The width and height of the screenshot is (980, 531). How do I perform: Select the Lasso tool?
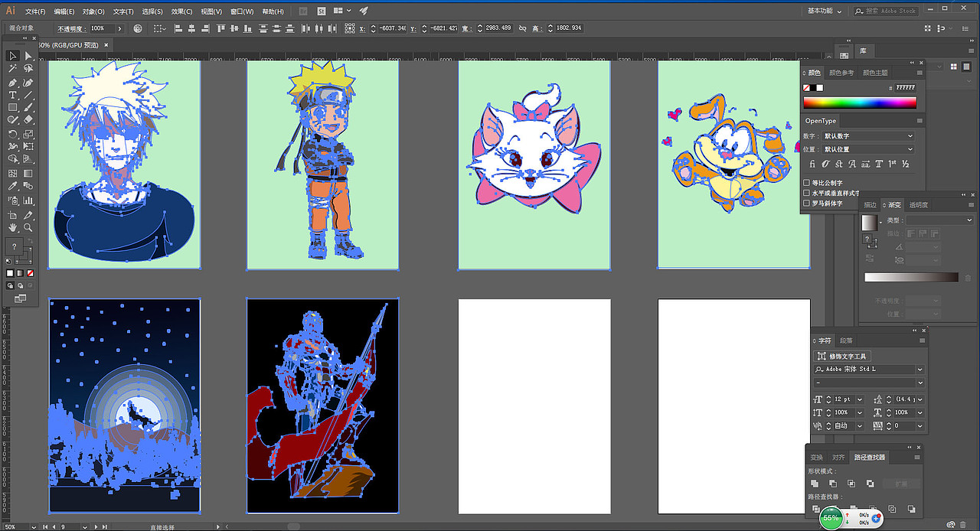[28, 69]
